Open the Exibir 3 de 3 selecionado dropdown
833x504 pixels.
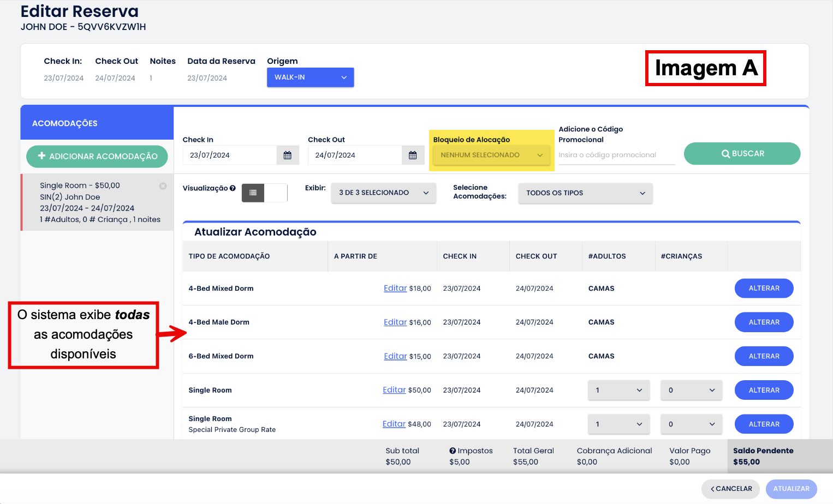pos(383,193)
